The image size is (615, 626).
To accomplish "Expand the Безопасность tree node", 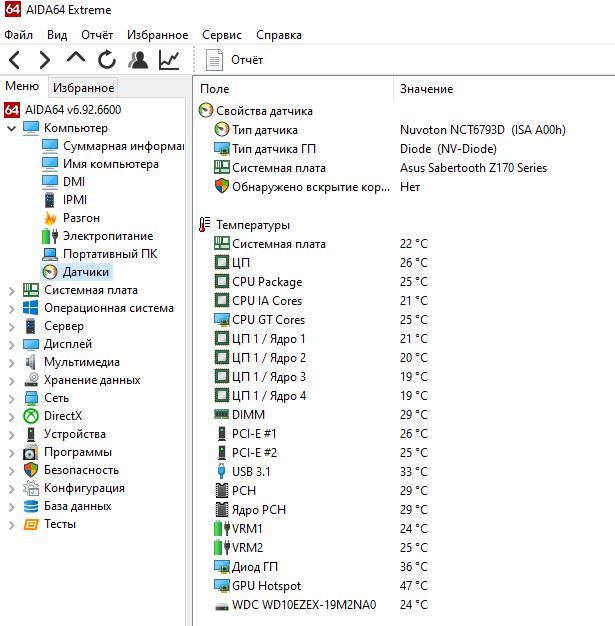I will point(12,471).
